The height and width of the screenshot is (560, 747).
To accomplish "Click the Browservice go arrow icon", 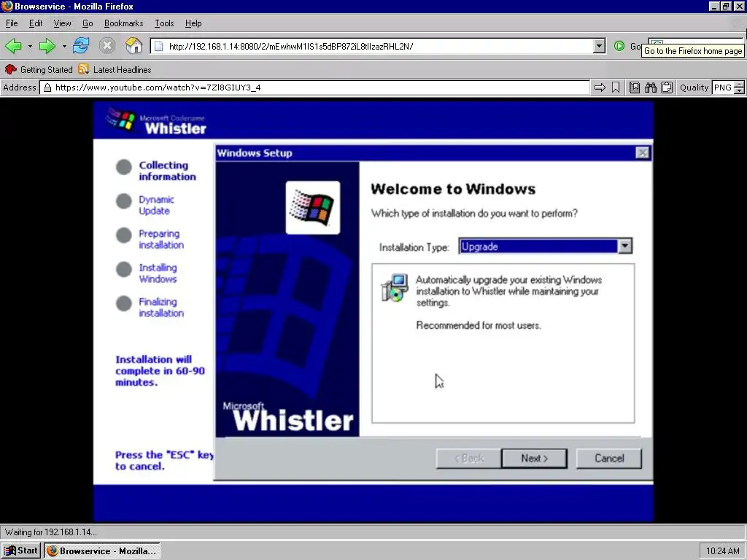I will [x=600, y=87].
